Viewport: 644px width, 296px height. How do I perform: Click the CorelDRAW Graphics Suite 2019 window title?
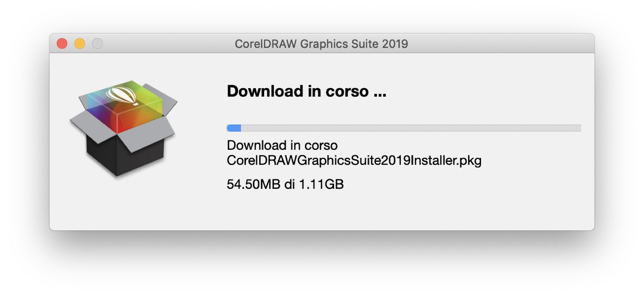point(321,44)
